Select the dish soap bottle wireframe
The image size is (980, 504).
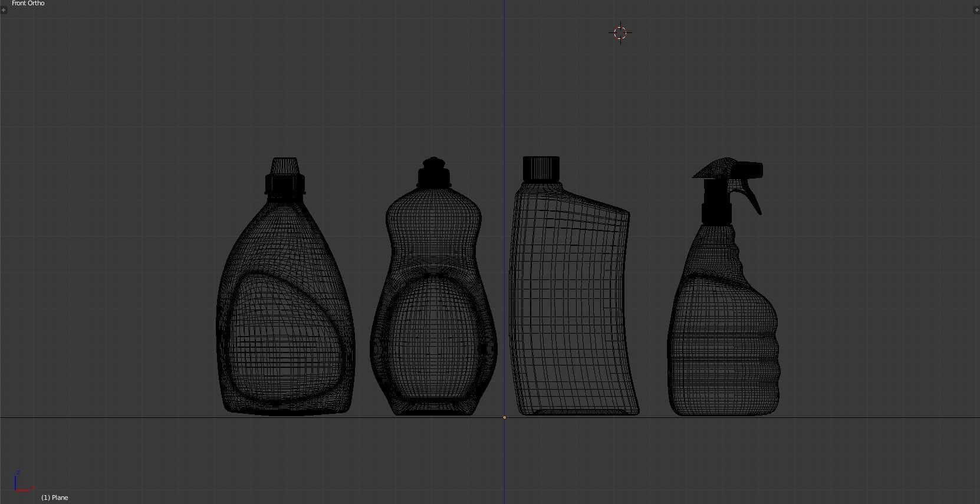tap(433, 286)
